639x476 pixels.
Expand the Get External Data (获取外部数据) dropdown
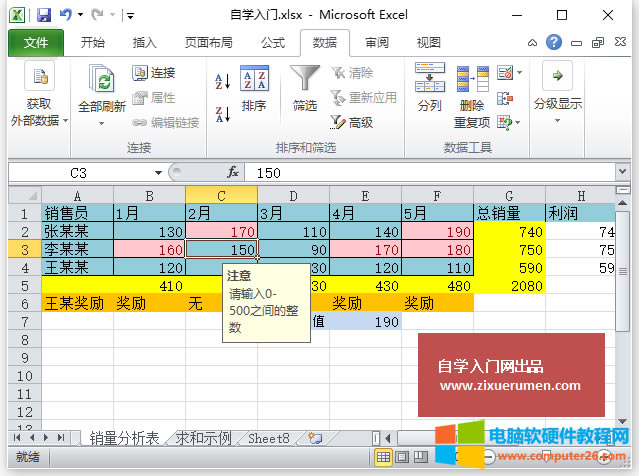point(39,112)
